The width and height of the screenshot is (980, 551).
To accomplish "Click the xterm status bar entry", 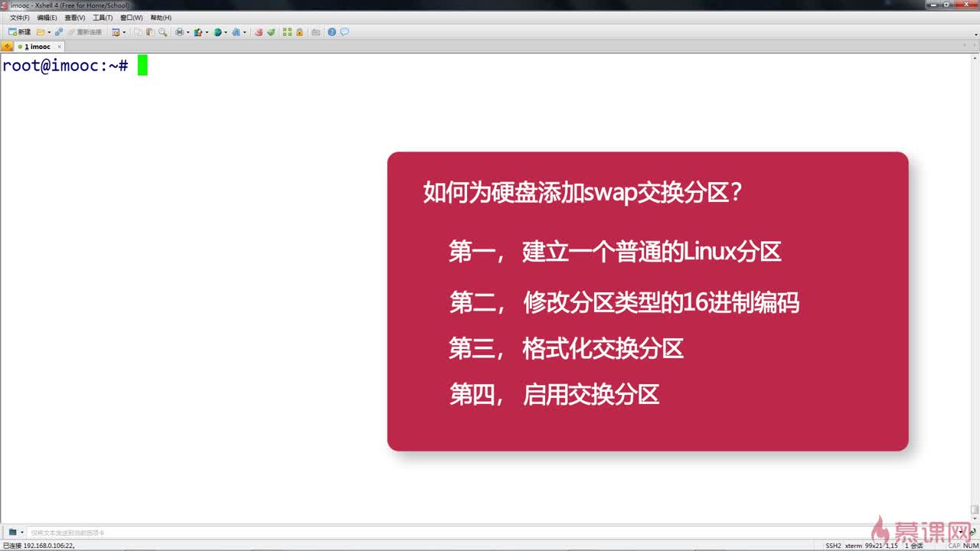I will [x=853, y=546].
